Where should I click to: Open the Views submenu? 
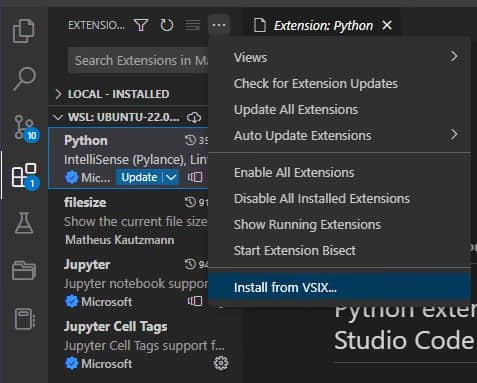[339, 57]
